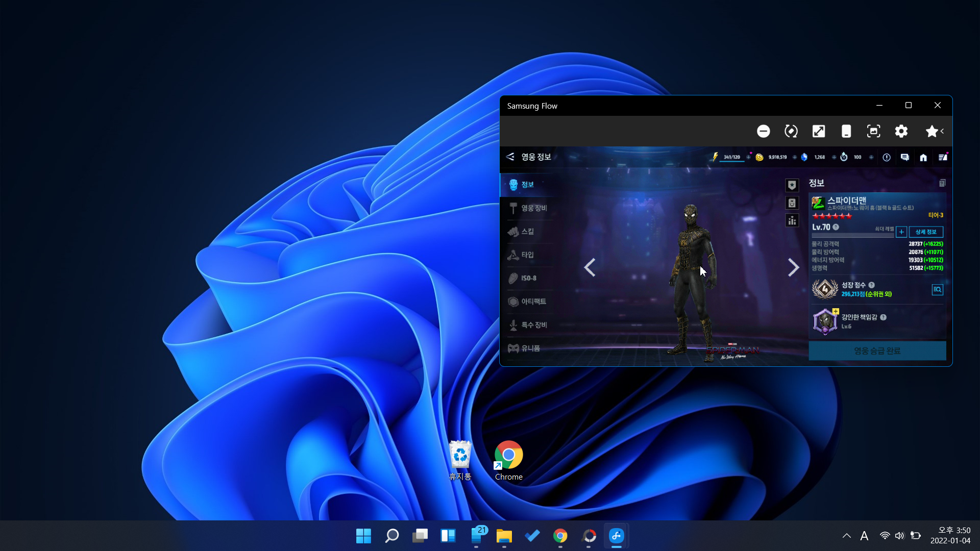
Task: Open Task View on the taskbar
Action: coord(420,536)
